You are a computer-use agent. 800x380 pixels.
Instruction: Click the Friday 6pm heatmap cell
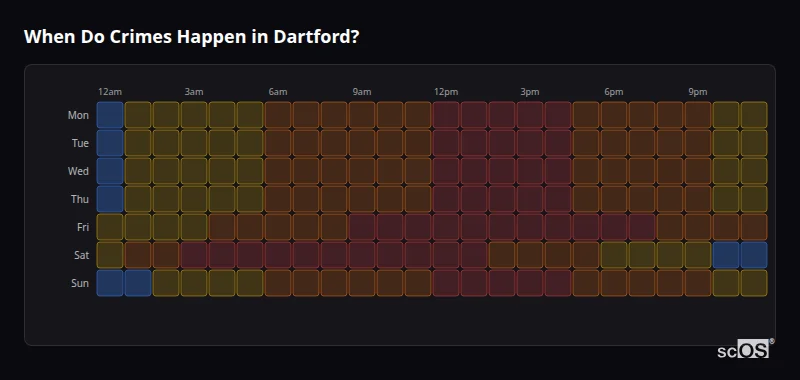[x=614, y=227]
